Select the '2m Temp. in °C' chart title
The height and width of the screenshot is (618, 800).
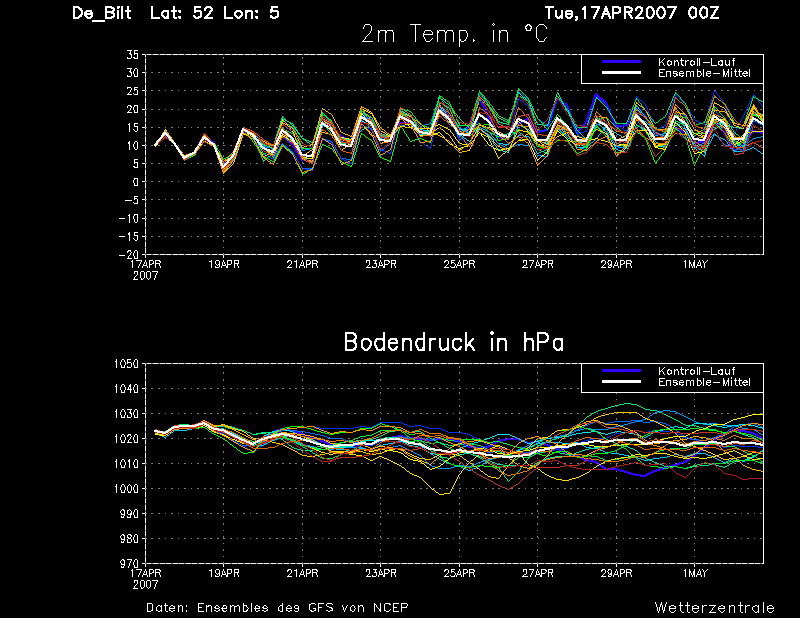click(x=453, y=34)
